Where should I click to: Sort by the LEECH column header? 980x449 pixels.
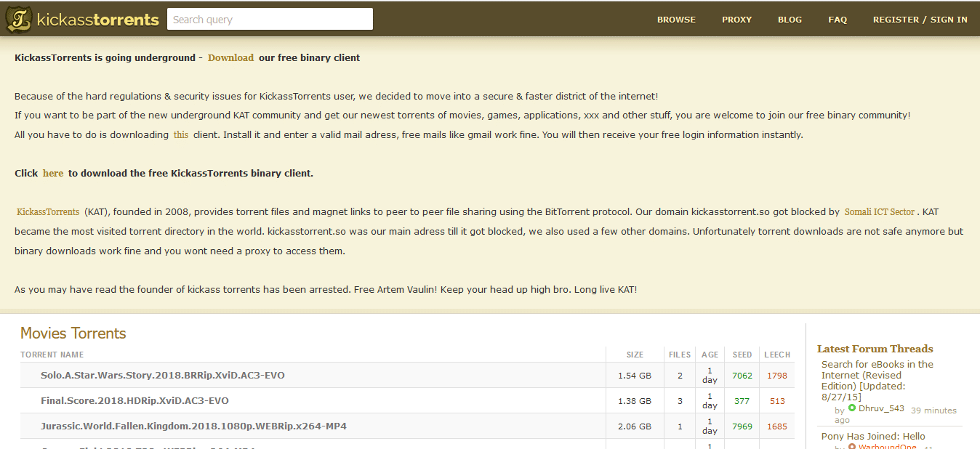pyautogui.click(x=777, y=355)
